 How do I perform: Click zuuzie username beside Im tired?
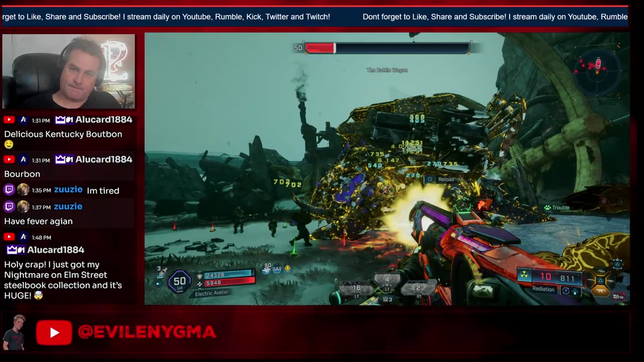(x=68, y=190)
